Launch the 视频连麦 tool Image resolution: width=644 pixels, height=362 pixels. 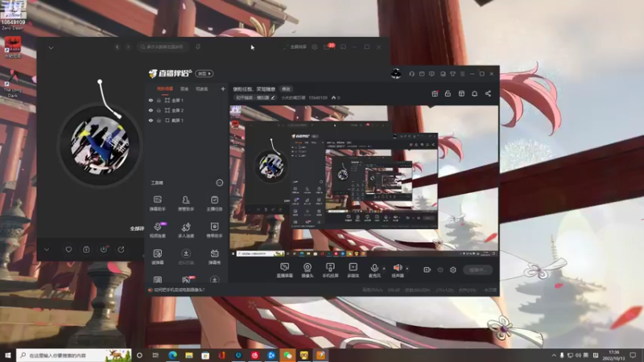tap(158, 230)
